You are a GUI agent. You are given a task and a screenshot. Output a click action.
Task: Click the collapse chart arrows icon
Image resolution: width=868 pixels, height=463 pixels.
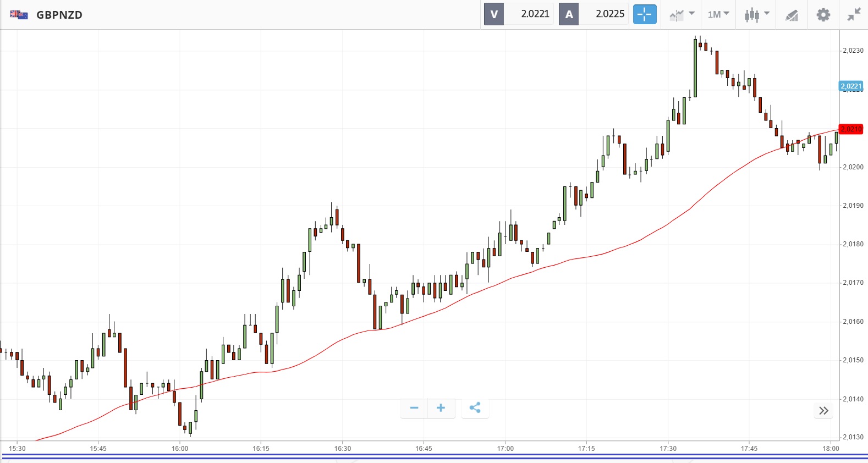click(x=854, y=15)
